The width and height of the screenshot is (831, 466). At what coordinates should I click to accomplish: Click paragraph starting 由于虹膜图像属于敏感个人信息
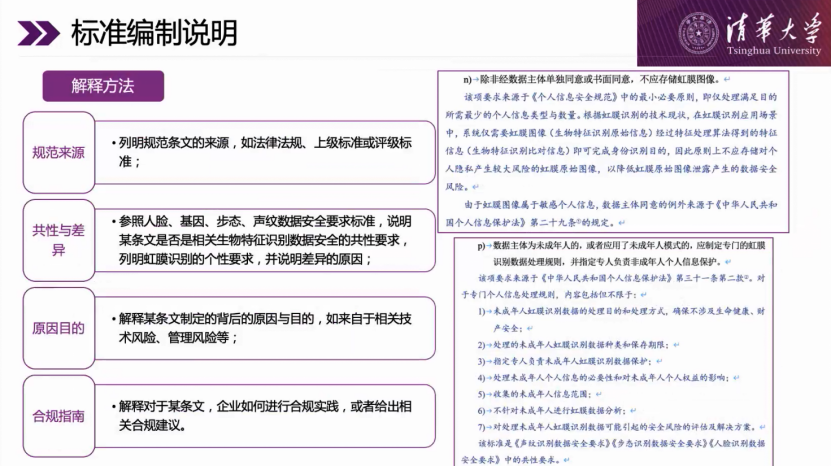(611, 214)
